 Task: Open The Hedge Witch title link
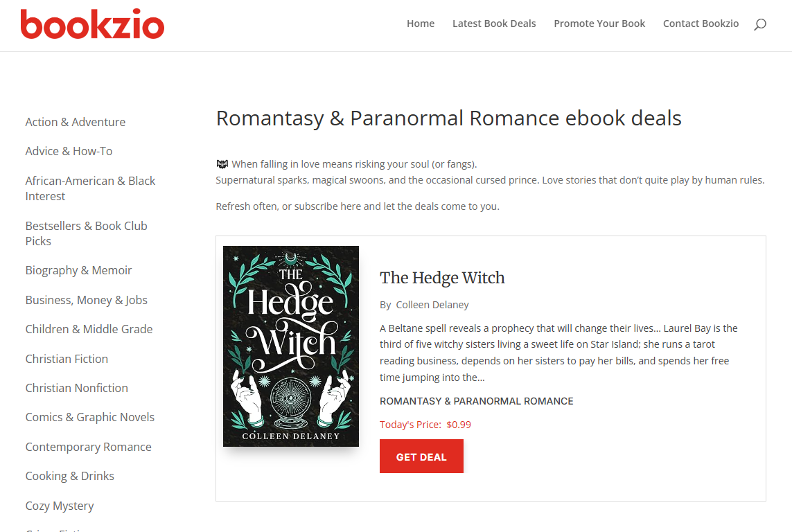[x=442, y=278]
